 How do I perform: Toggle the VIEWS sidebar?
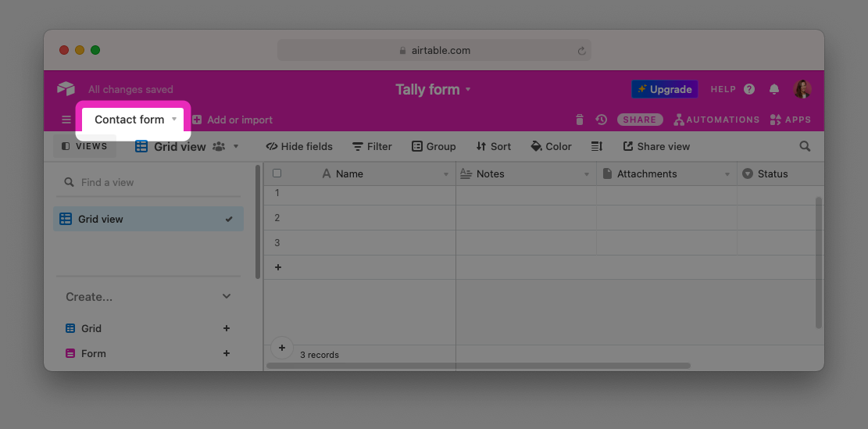[84, 146]
